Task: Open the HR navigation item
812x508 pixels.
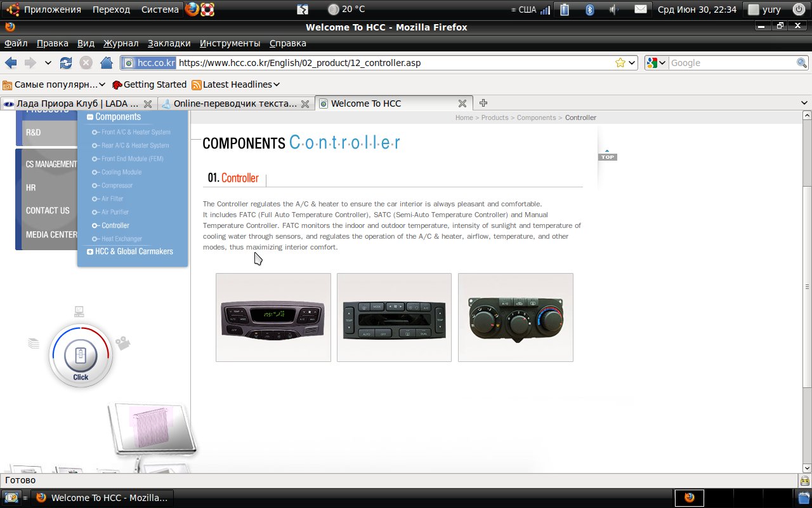Action: click(30, 187)
